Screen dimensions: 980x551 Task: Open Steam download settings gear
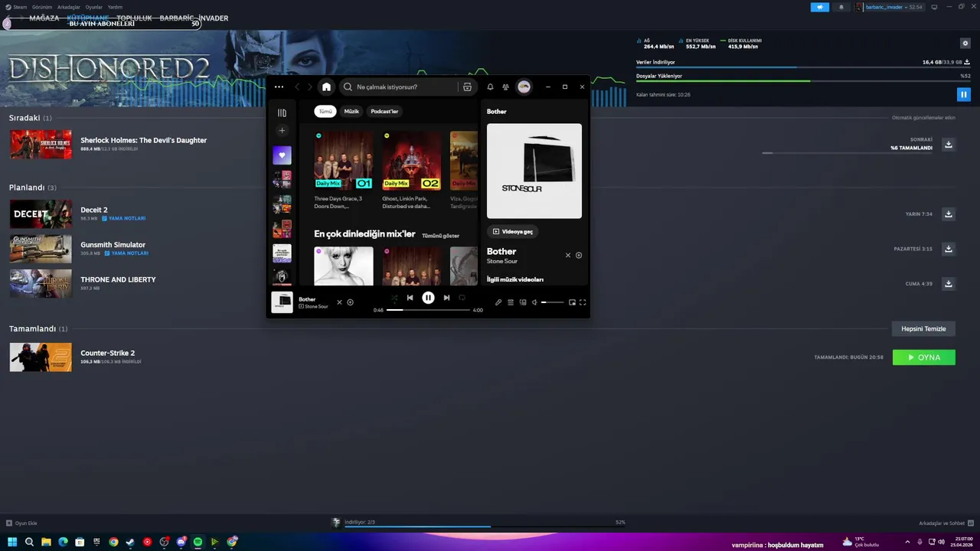pyautogui.click(x=965, y=44)
